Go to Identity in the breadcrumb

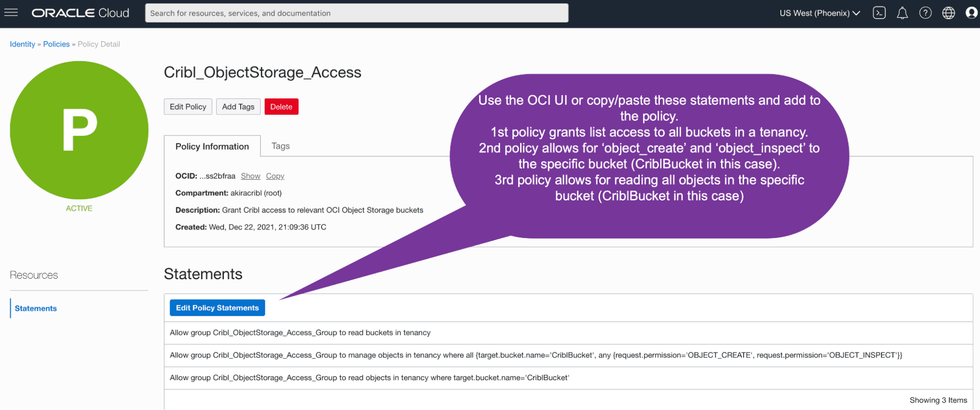pos(23,44)
